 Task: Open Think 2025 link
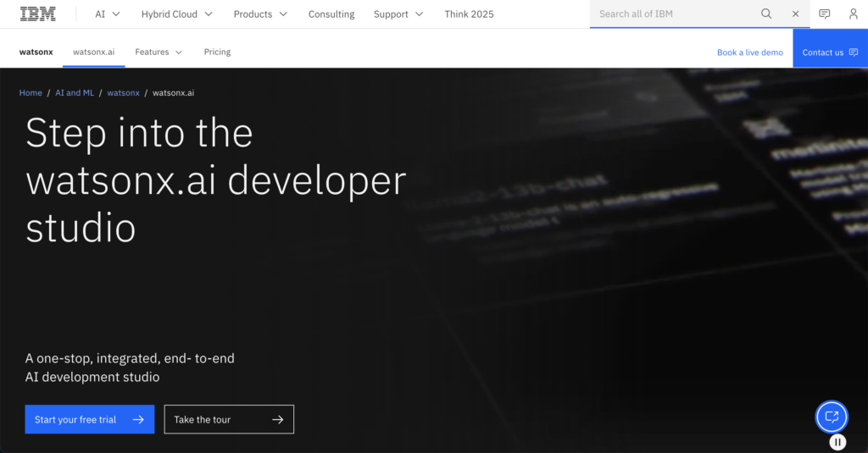(469, 14)
